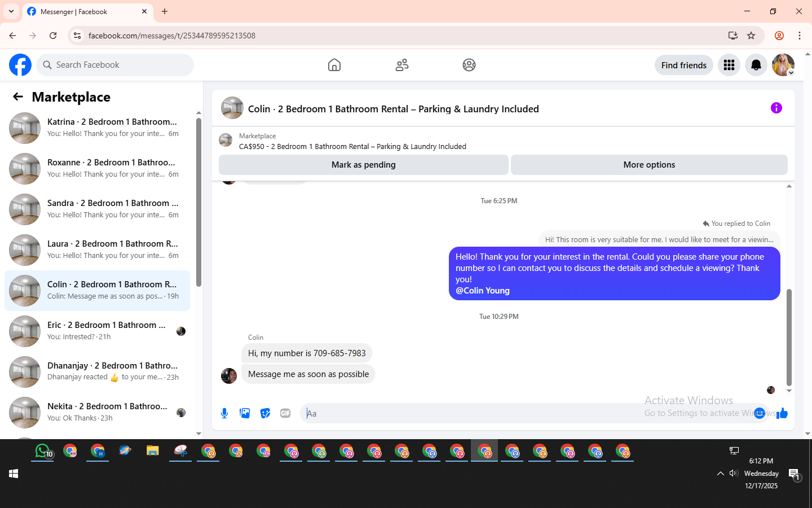This screenshot has height=508, width=812.
Task: Open the notifications bell
Action: tap(756, 65)
